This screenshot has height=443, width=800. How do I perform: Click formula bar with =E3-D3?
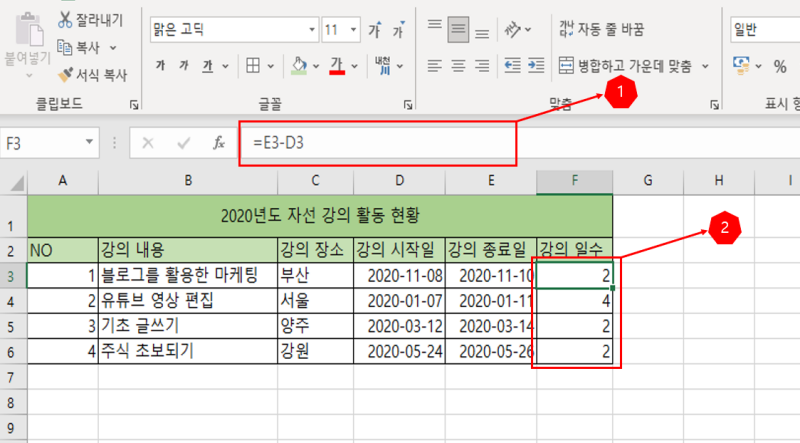518,143
